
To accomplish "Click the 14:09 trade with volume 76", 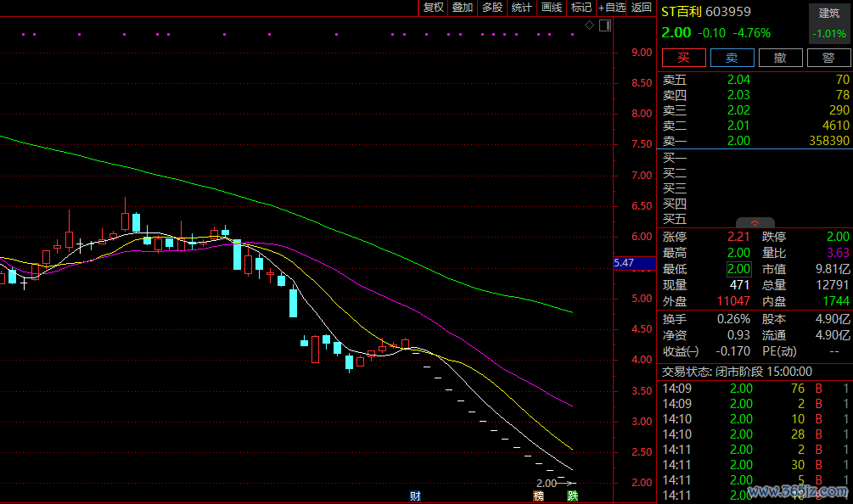I will coord(755,389).
